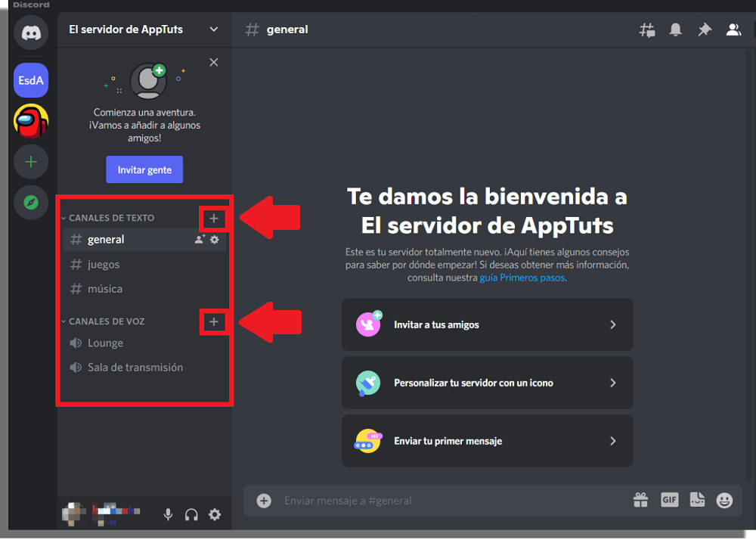Choose Enviar tu primer mensaje card
This screenshot has width=756, height=540.
click(x=488, y=441)
